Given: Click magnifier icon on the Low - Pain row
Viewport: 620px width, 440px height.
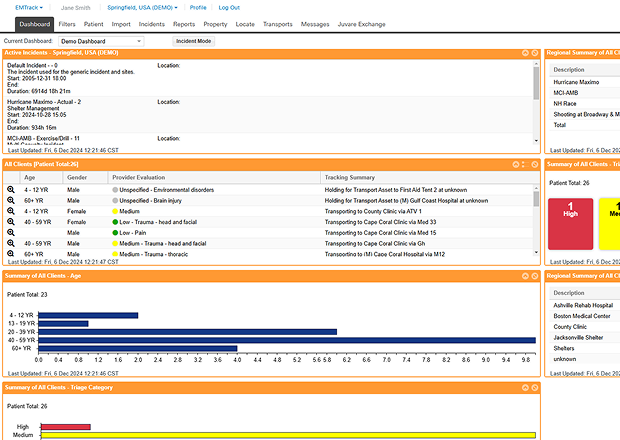Looking at the screenshot, I should (11, 232).
